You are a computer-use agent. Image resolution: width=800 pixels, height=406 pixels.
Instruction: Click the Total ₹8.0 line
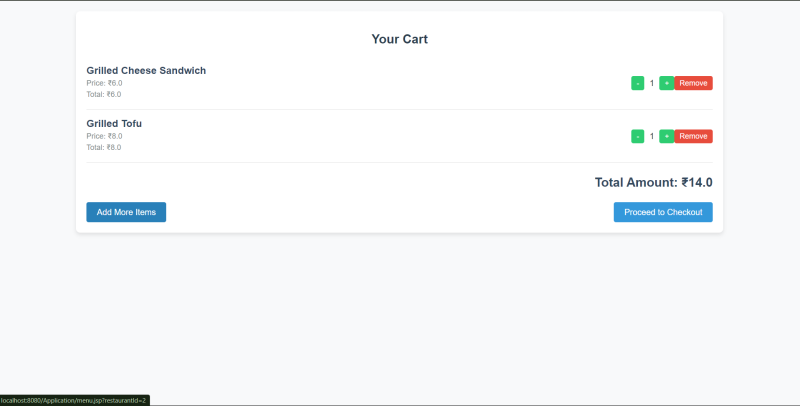(104, 147)
